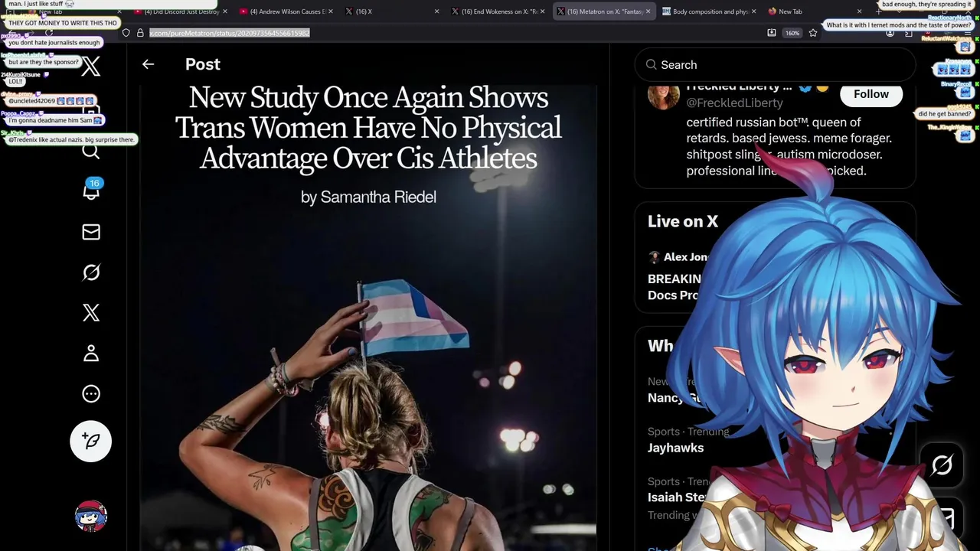Follow the Freckled Liberty account

coord(871,94)
